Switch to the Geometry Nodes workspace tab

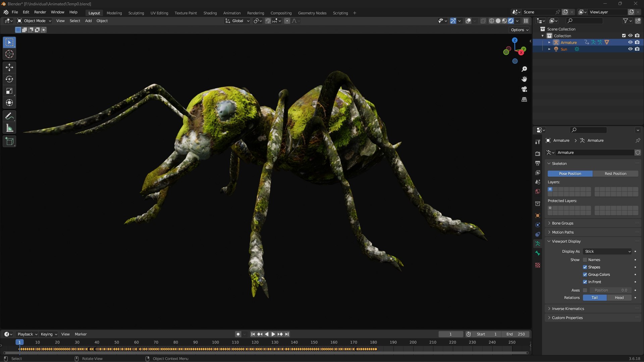312,13
